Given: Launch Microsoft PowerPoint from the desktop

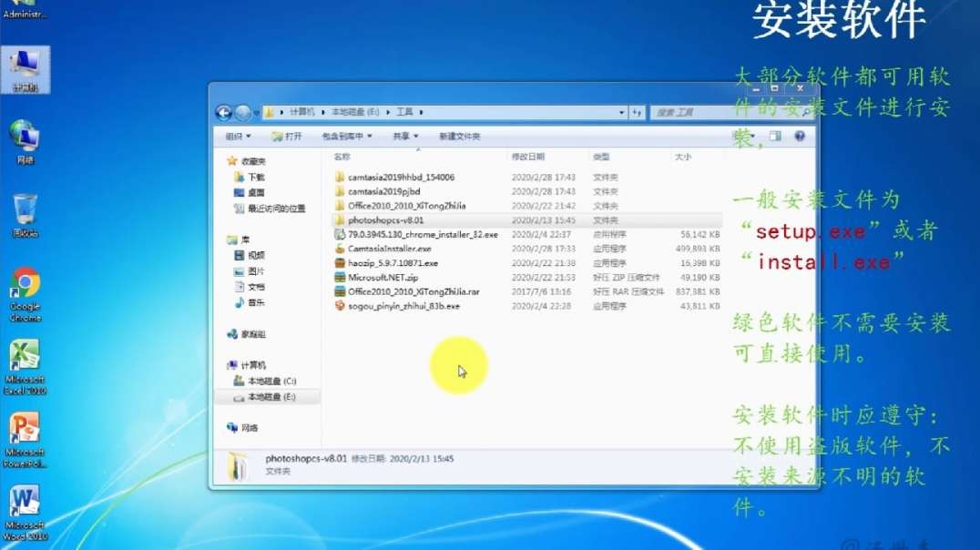Looking at the screenshot, I should (x=25, y=440).
